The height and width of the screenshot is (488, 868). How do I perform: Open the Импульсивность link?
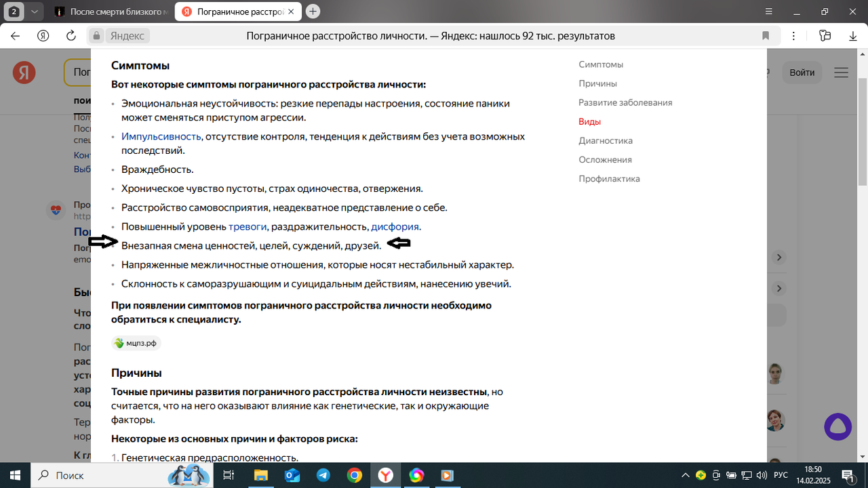tap(161, 136)
